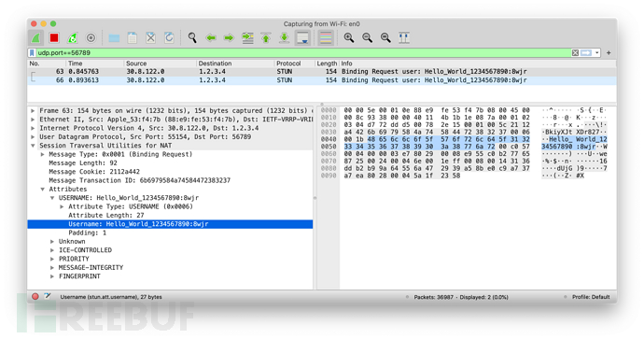Collapse the USERNAME attribute node
This screenshot has height=339, width=644.
(52, 198)
